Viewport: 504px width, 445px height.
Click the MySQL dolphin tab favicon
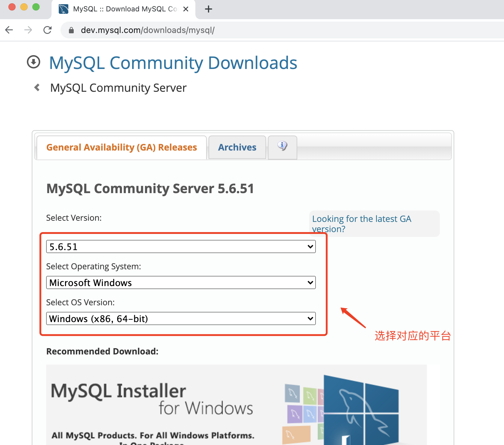click(64, 9)
